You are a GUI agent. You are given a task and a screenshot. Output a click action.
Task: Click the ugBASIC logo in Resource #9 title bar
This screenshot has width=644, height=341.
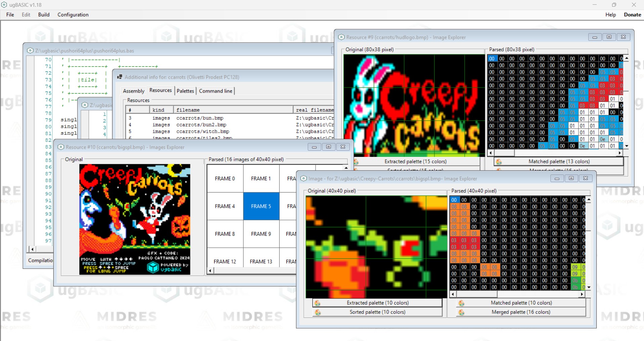(341, 37)
